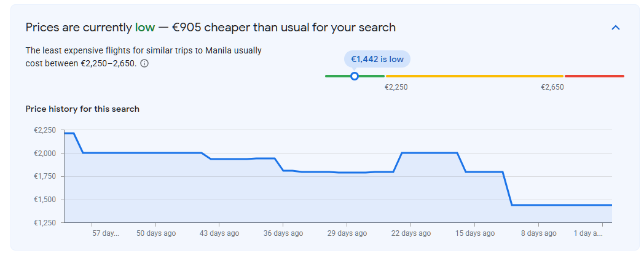
Task: Click the '29 days ago' axis label
Action: point(347,233)
